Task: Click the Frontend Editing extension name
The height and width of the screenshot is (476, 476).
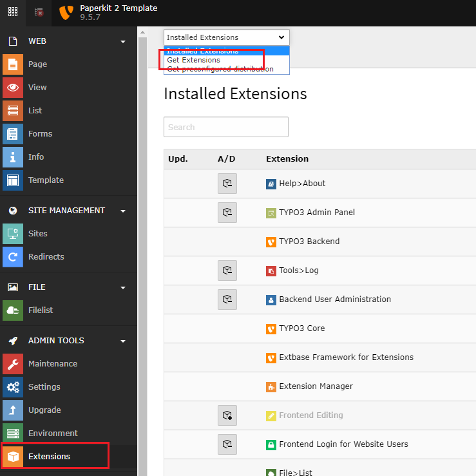Action: pyautogui.click(x=311, y=415)
